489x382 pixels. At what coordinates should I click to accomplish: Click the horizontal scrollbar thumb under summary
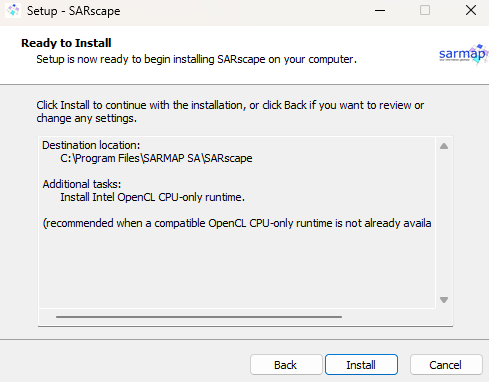(x=199, y=317)
